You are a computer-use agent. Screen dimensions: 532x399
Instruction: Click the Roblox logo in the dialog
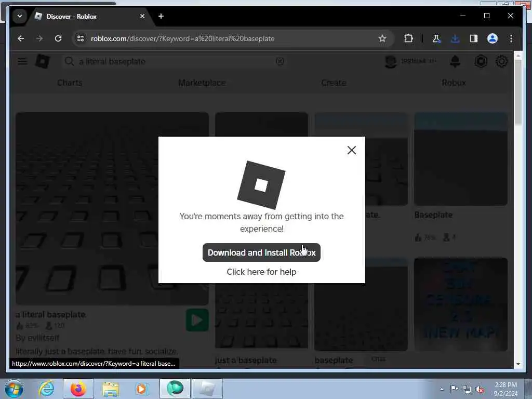click(x=261, y=185)
